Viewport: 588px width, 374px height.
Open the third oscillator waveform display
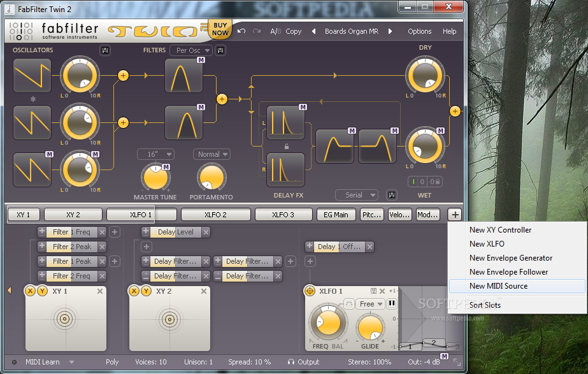tap(32, 169)
